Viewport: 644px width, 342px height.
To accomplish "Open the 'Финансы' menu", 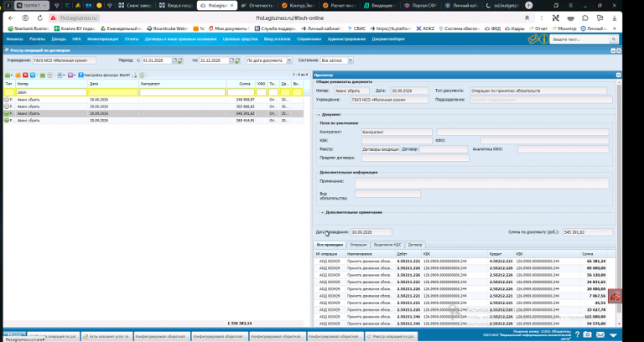I will pos(14,39).
